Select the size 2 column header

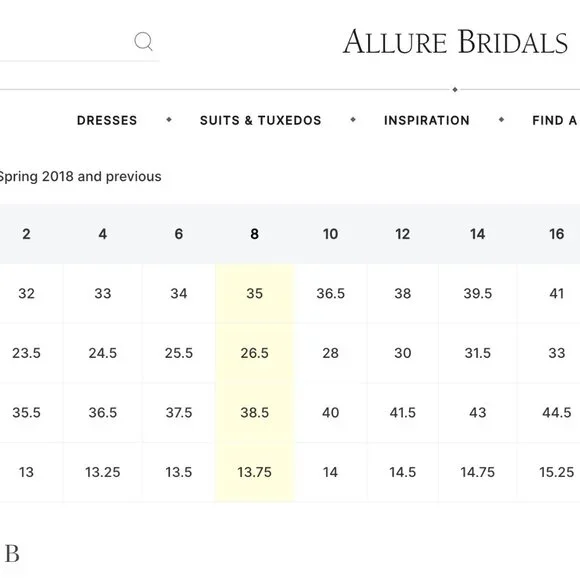26,234
